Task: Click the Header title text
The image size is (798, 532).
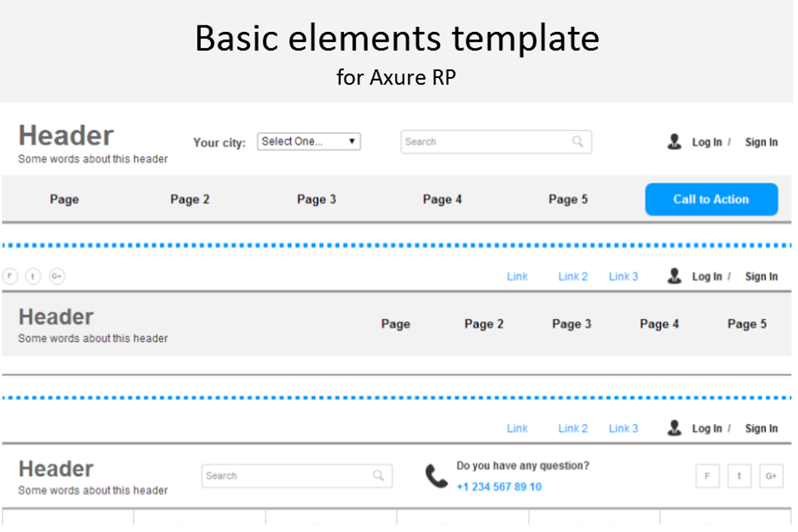Action: (x=65, y=135)
